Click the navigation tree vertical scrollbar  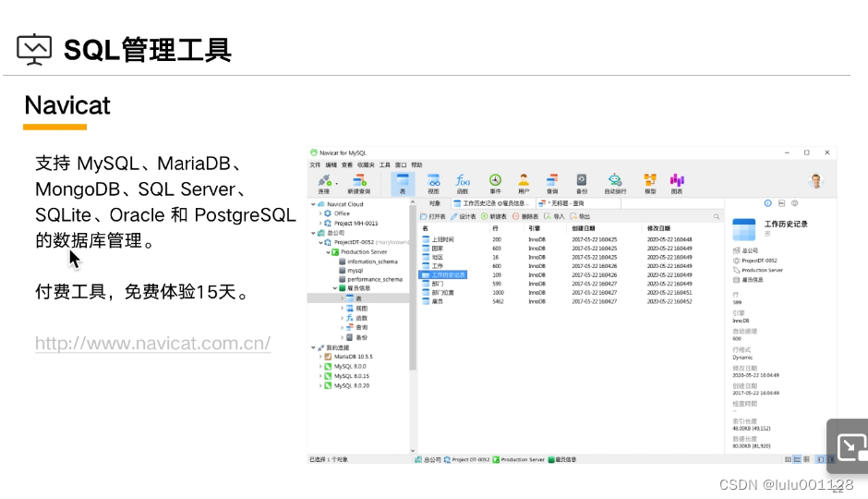point(413,288)
